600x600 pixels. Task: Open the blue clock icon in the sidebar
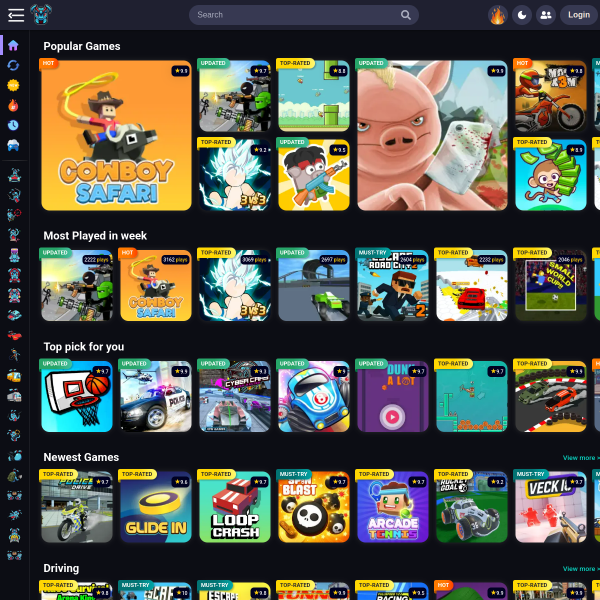click(x=13, y=125)
